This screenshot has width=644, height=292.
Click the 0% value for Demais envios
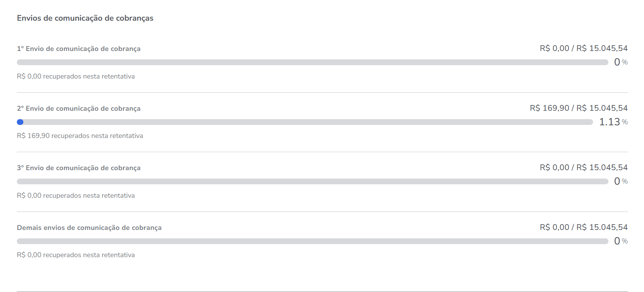click(620, 241)
